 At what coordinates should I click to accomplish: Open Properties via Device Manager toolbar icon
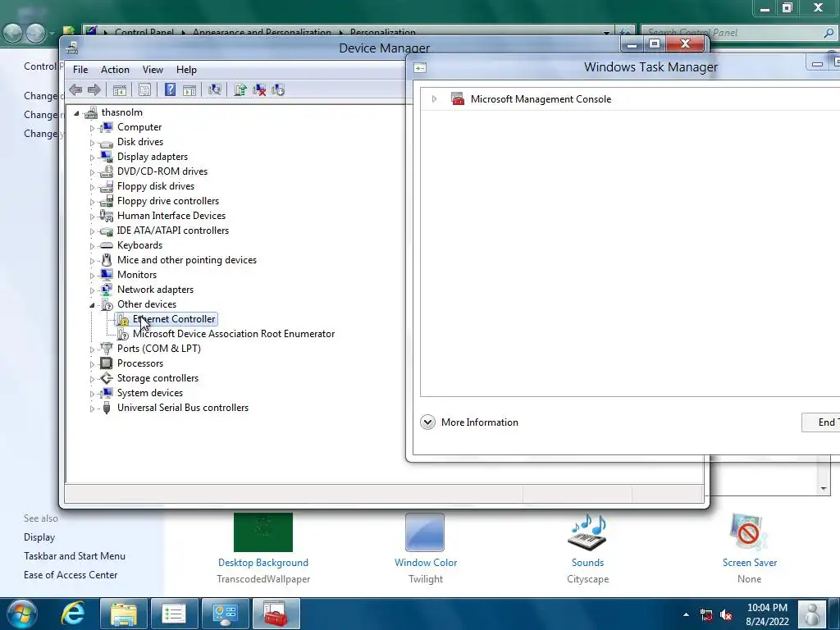pos(144,90)
